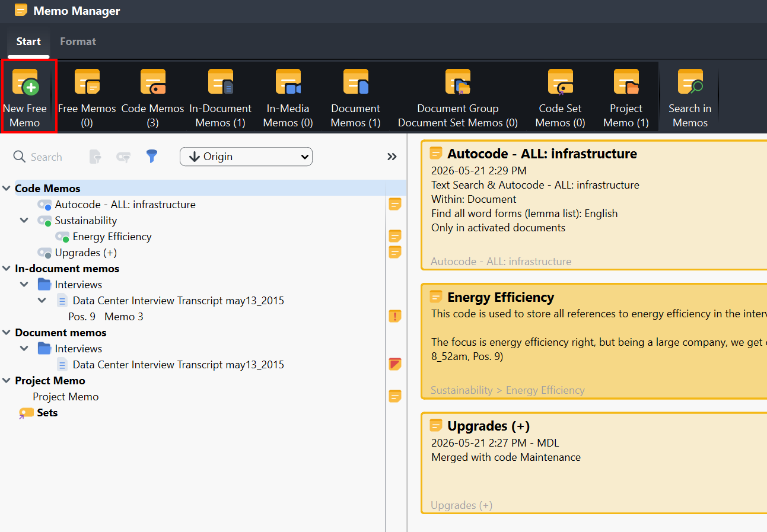Toggle the Project Memo (1) filter
Screen dimensions: 767x532
(x=626, y=96)
